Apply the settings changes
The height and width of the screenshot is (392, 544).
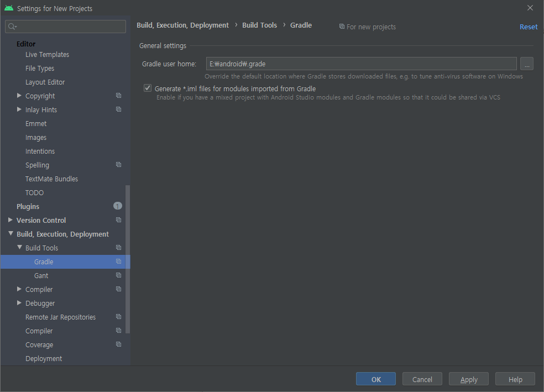469,379
